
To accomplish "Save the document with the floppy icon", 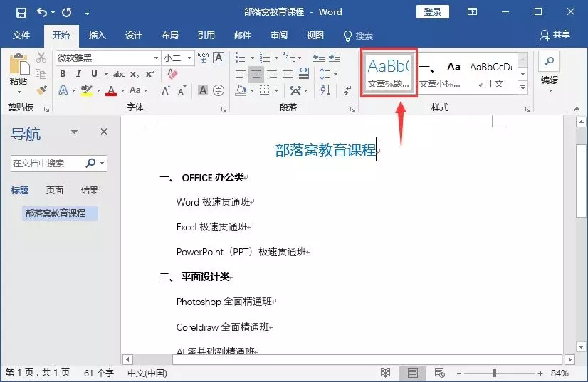I will (x=21, y=12).
